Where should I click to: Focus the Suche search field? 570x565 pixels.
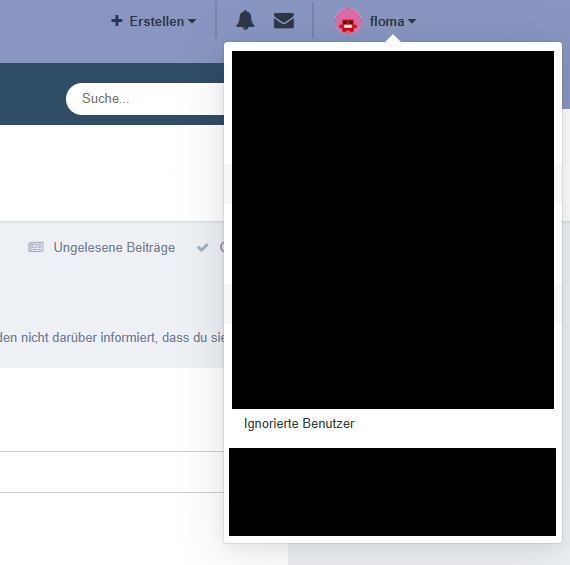[145, 99]
